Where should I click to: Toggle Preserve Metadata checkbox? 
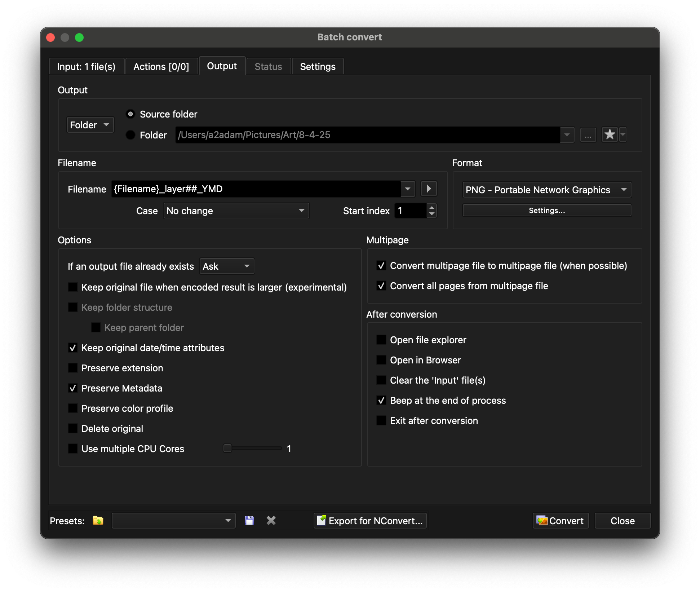73,388
